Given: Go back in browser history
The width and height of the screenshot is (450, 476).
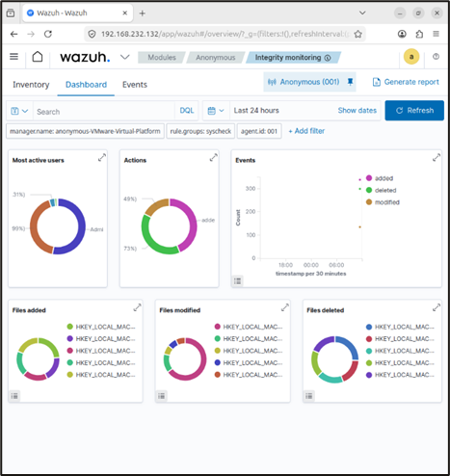Looking at the screenshot, I should pyautogui.click(x=13, y=34).
